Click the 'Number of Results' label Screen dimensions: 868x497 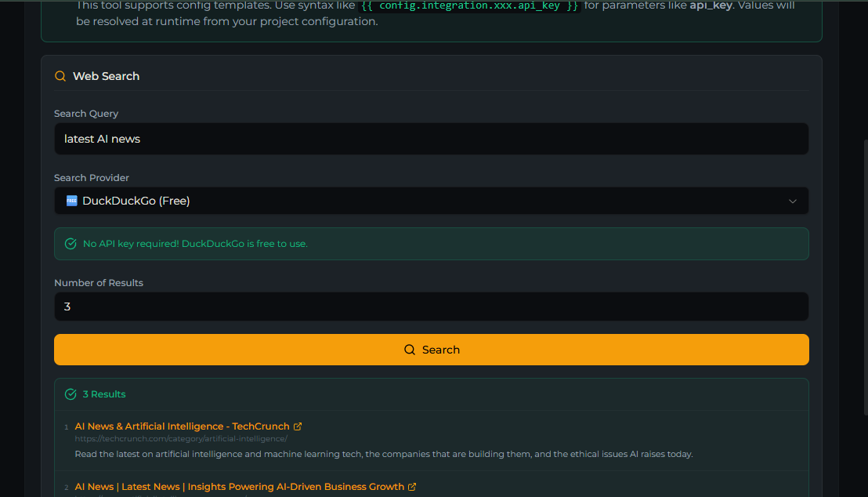(x=99, y=282)
